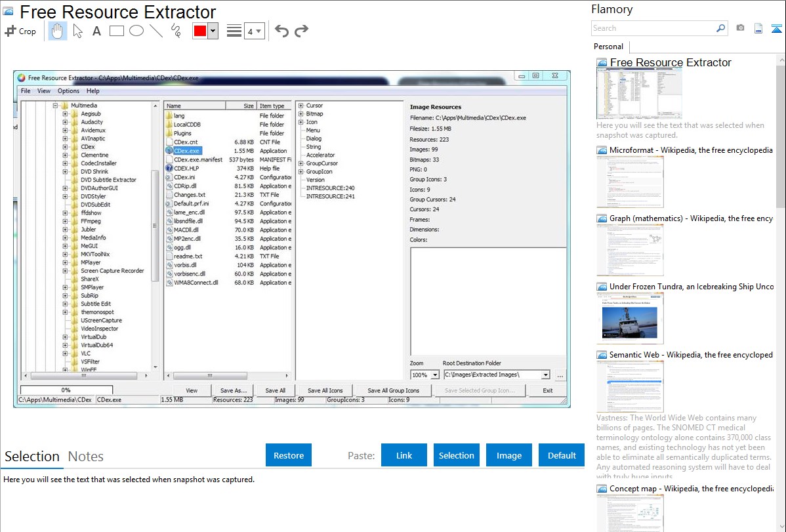Click the upload arrow icon in Flamory header

(776, 28)
